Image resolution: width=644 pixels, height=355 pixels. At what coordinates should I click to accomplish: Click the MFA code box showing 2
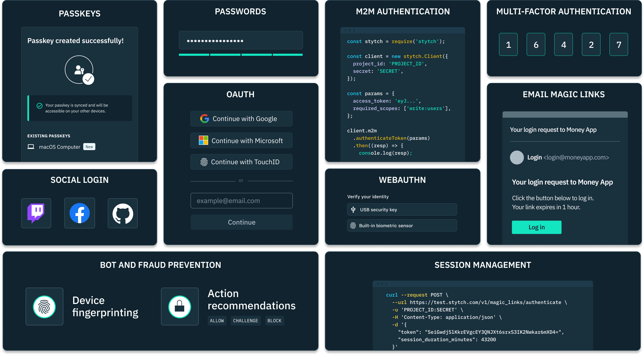[591, 44]
